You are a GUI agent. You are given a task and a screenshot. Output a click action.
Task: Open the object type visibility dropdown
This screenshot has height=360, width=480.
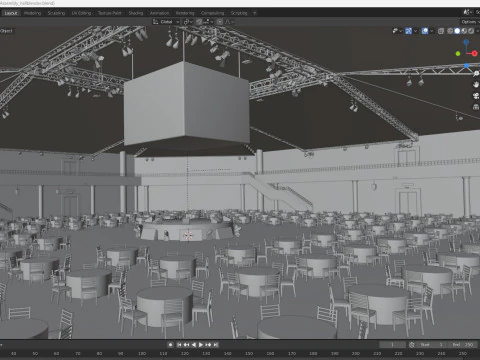[397, 31]
